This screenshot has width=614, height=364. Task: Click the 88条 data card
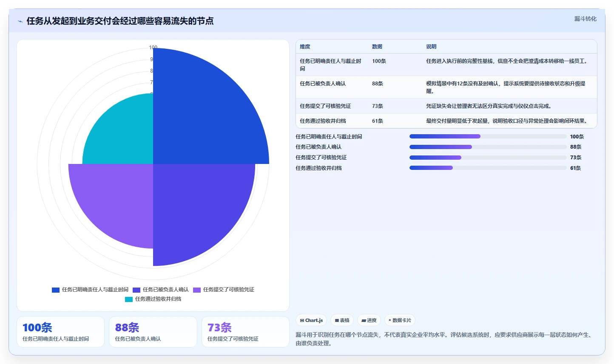click(x=153, y=332)
